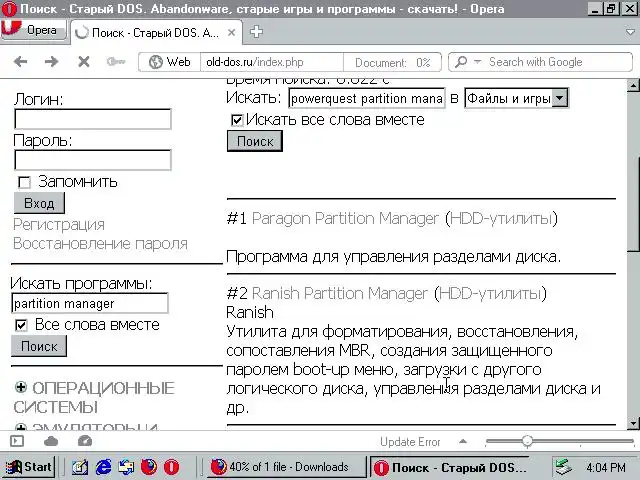Click the scrollbar down arrow
The width and height of the screenshot is (640, 480).
pyautogui.click(x=633, y=423)
